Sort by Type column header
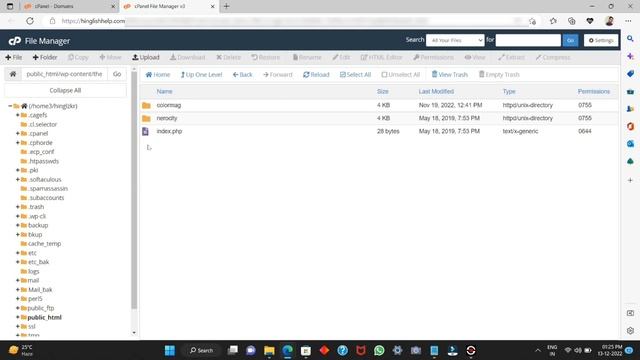Screen dimensions: 640x360 pyautogui.click(x=509, y=91)
